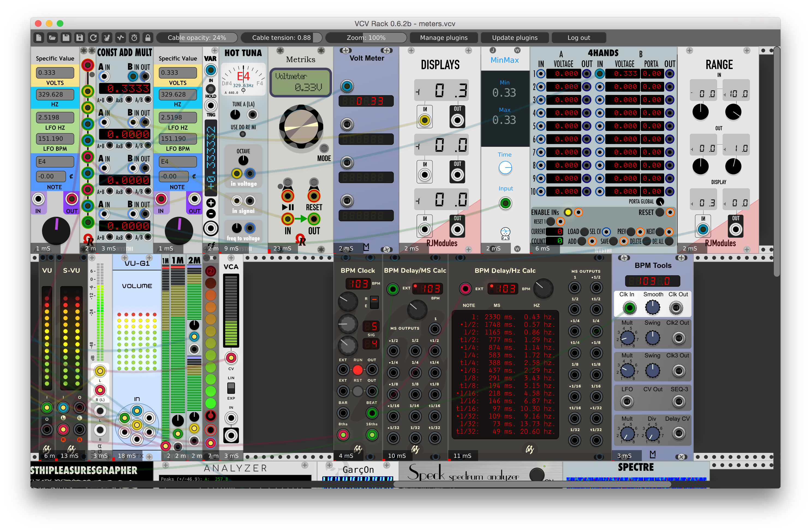Click the Save As floppy disk icon
The image size is (811, 532).
pyautogui.click(x=80, y=37)
